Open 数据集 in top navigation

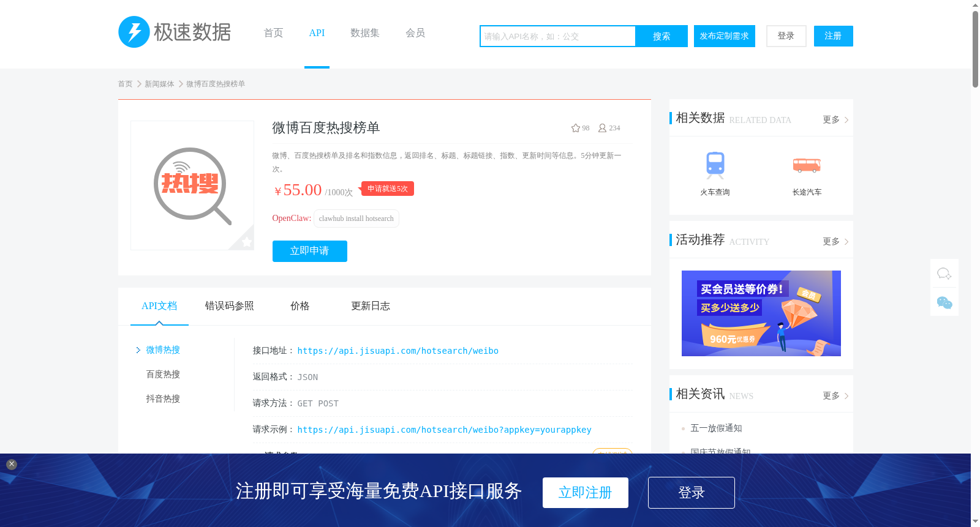tap(365, 33)
